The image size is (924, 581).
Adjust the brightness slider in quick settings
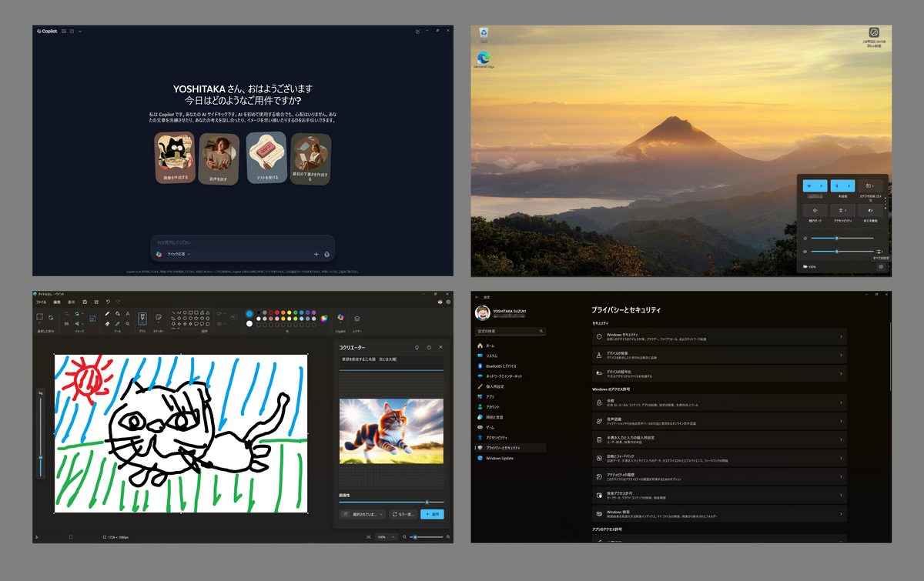pyautogui.click(x=842, y=238)
